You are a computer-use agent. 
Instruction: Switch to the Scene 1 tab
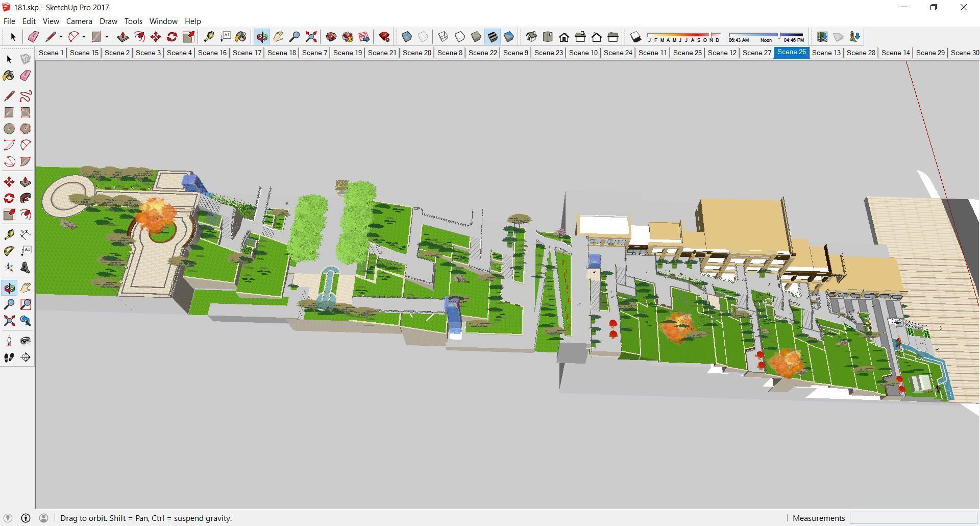pyautogui.click(x=51, y=53)
